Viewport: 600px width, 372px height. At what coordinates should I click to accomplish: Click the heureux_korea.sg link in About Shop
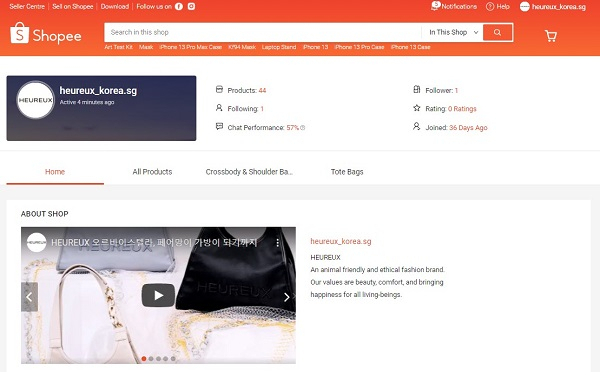coord(341,241)
